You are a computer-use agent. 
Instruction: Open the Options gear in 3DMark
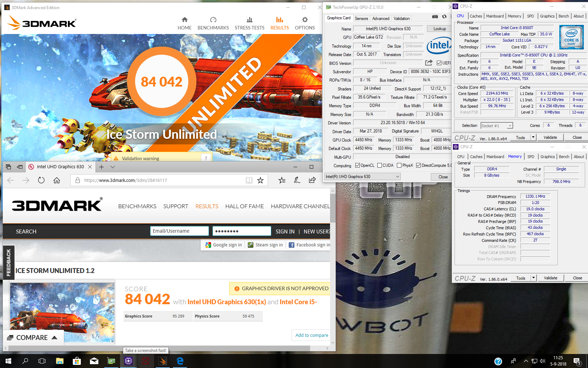(x=305, y=20)
